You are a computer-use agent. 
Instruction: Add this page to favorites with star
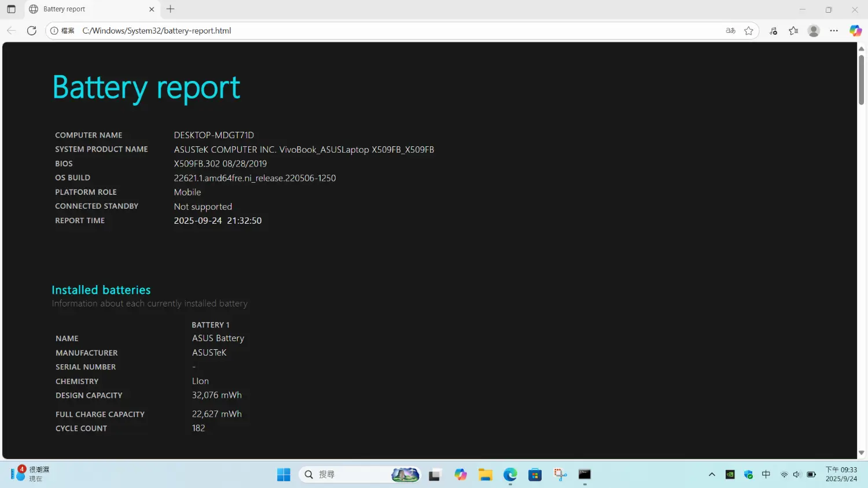[x=749, y=31]
